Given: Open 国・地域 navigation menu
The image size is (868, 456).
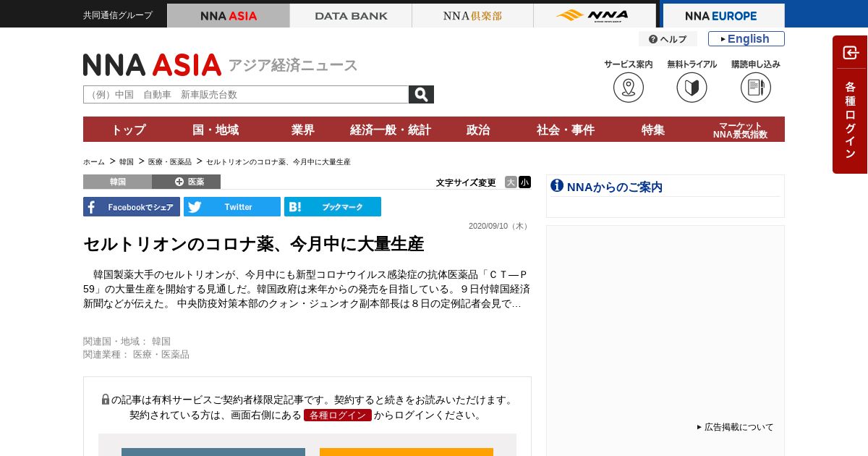Looking at the screenshot, I should pyautogui.click(x=216, y=130).
